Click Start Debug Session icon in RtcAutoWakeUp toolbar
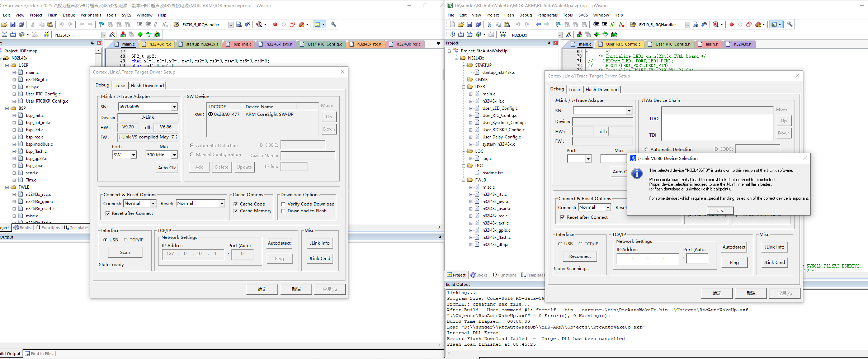Image resolution: width=868 pixels, height=359 pixels. click(716, 24)
